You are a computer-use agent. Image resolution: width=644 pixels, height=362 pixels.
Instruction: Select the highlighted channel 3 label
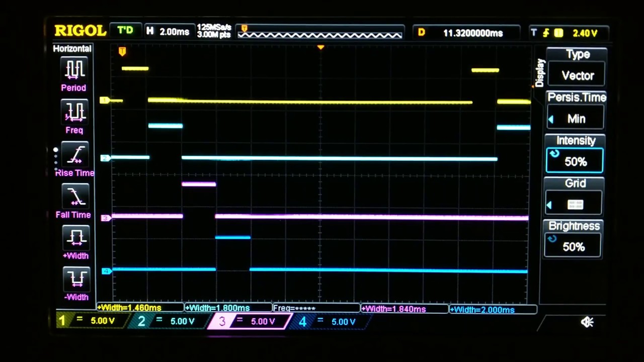(x=249, y=321)
